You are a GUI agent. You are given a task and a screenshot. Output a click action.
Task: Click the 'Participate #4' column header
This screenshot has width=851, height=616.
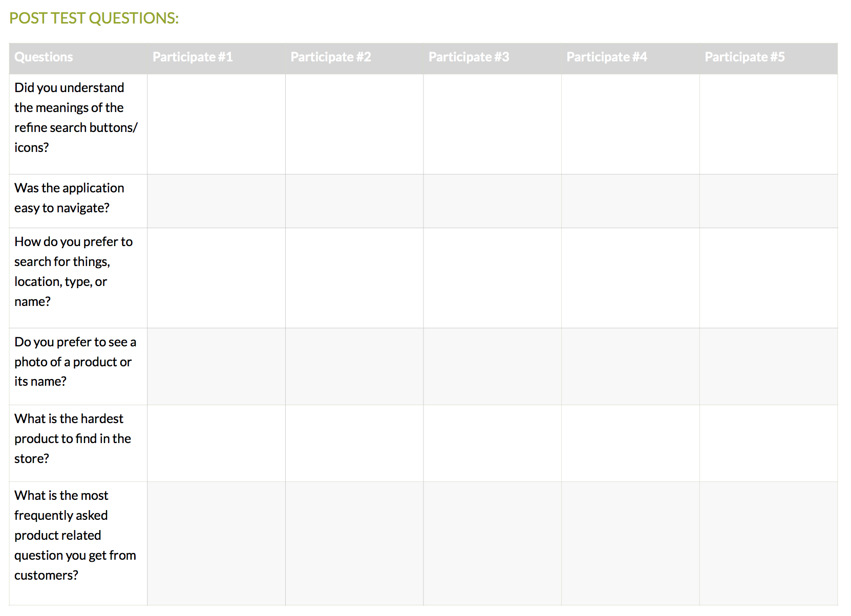[x=607, y=57]
